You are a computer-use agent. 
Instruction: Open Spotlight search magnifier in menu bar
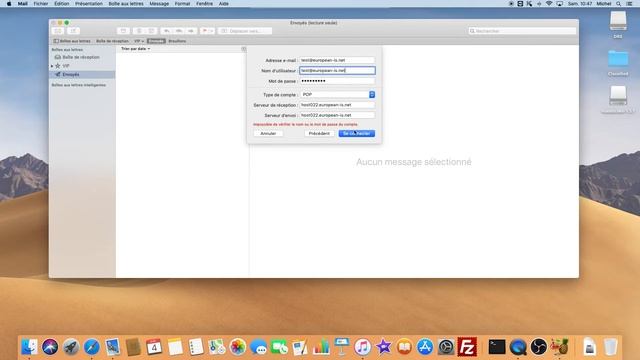pos(619,4)
